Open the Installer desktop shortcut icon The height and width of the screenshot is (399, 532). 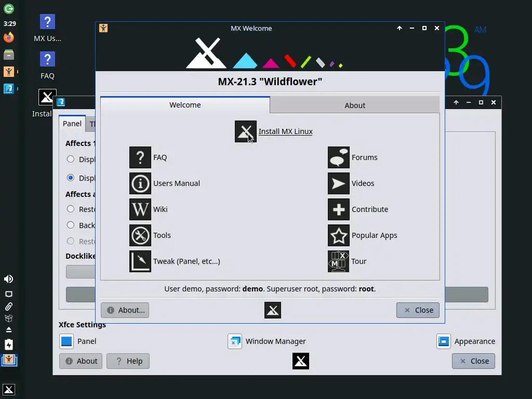pyautogui.click(x=47, y=97)
